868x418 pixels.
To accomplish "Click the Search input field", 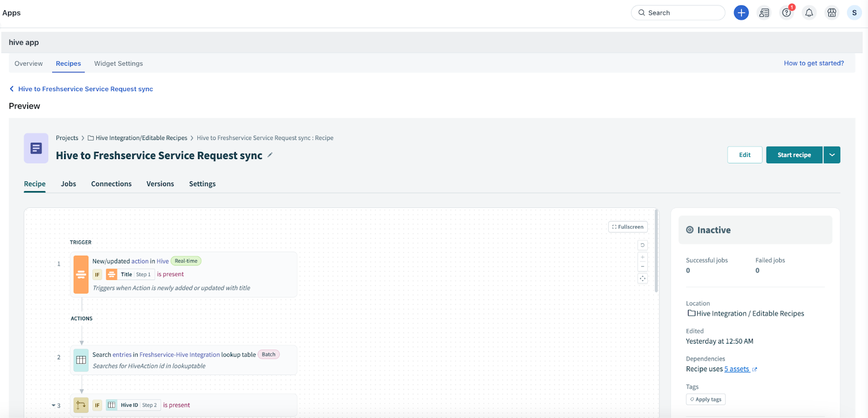I will [678, 12].
